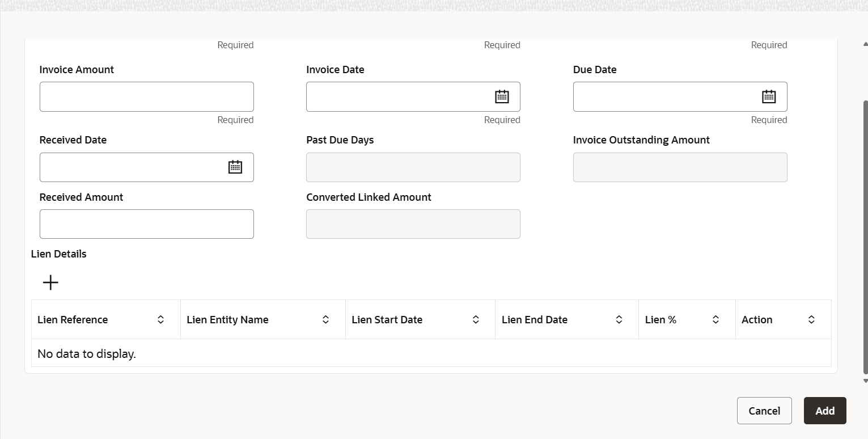This screenshot has width=868, height=439.
Task: Focus the Received Amount text box
Action: pos(146,224)
